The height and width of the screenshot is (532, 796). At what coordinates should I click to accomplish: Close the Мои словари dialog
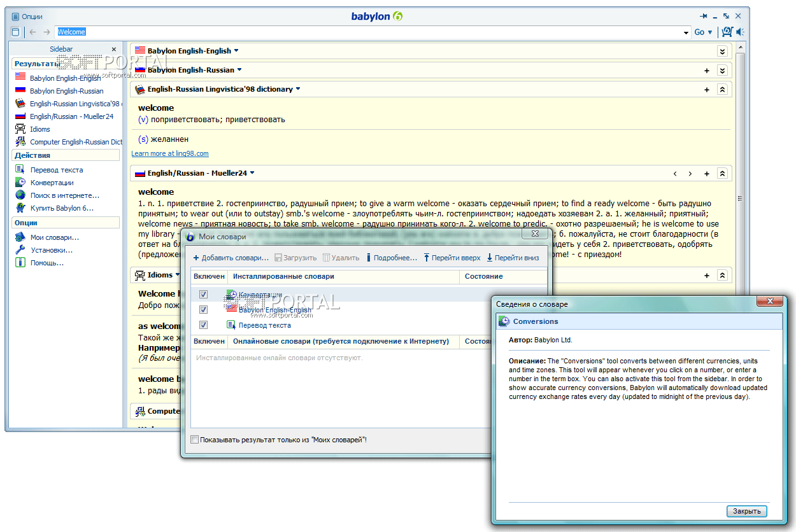point(535,235)
